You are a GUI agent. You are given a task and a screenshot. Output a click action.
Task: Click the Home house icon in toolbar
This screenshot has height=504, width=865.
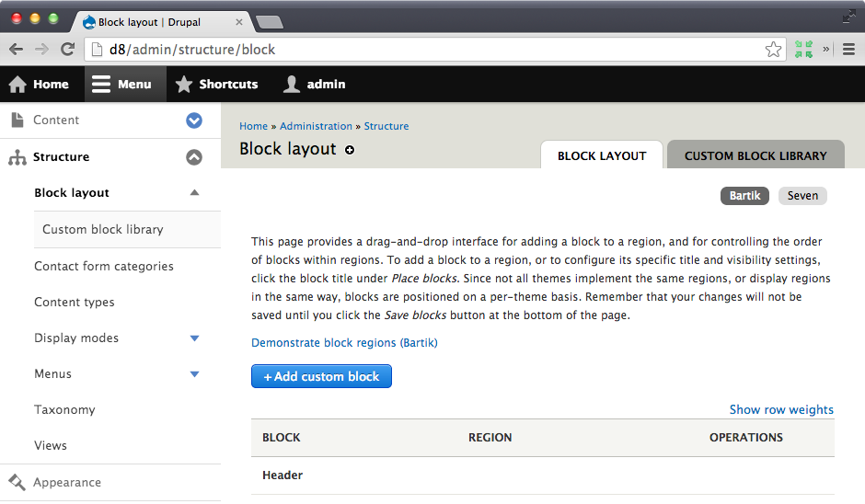[17, 85]
